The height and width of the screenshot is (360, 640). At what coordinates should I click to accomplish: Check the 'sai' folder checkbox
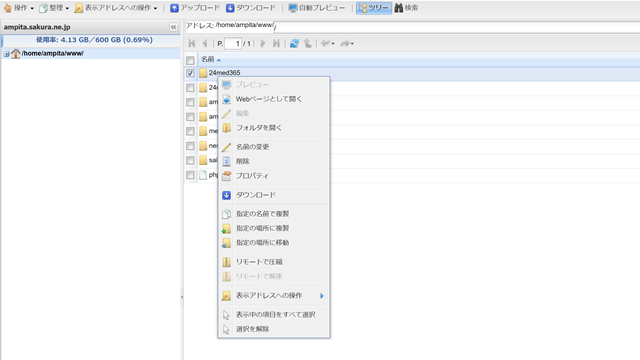click(x=190, y=160)
